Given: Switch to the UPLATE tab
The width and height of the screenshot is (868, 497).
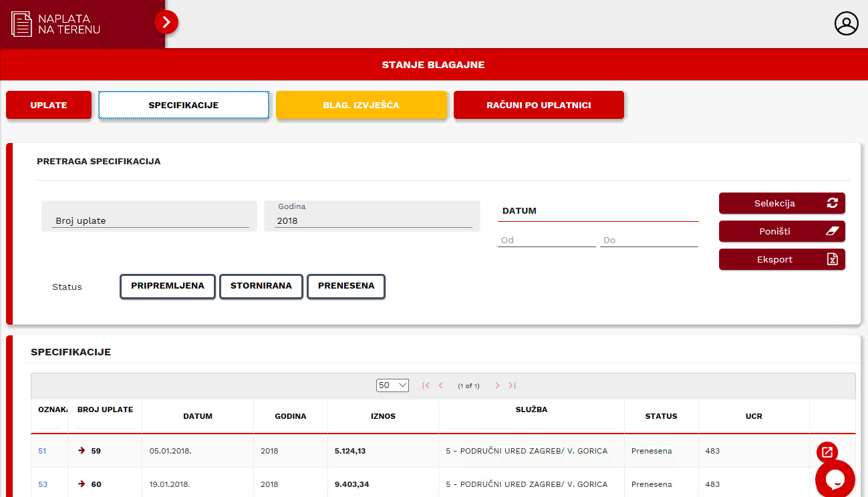Looking at the screenshot, I should click(x=49, y=106).
